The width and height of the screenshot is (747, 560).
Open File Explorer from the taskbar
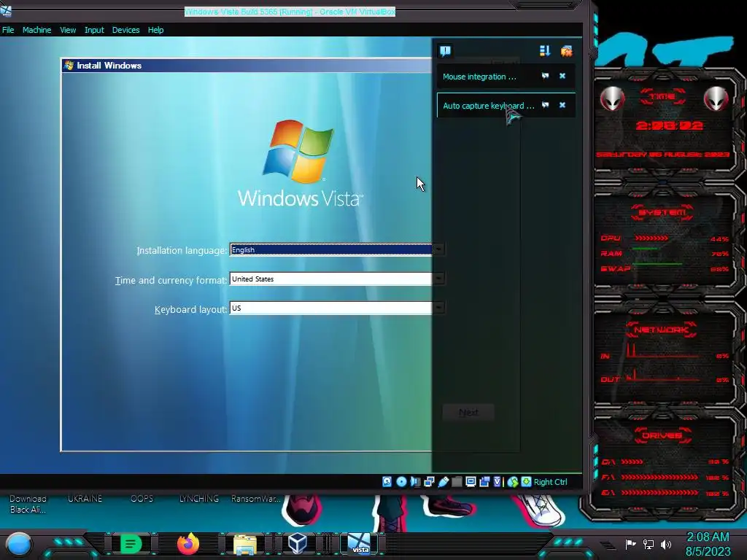point(245,544)
